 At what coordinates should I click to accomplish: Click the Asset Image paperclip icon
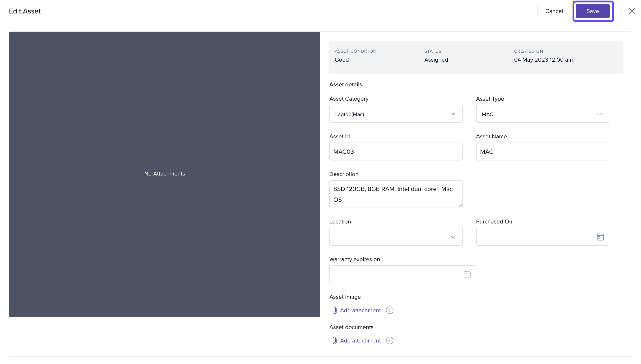click(335, 310)
